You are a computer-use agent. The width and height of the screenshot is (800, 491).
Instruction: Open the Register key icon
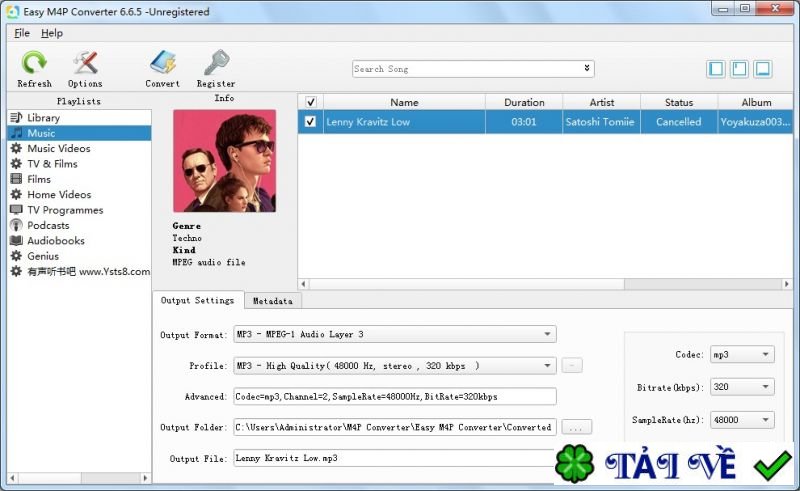tap(216, 64)
